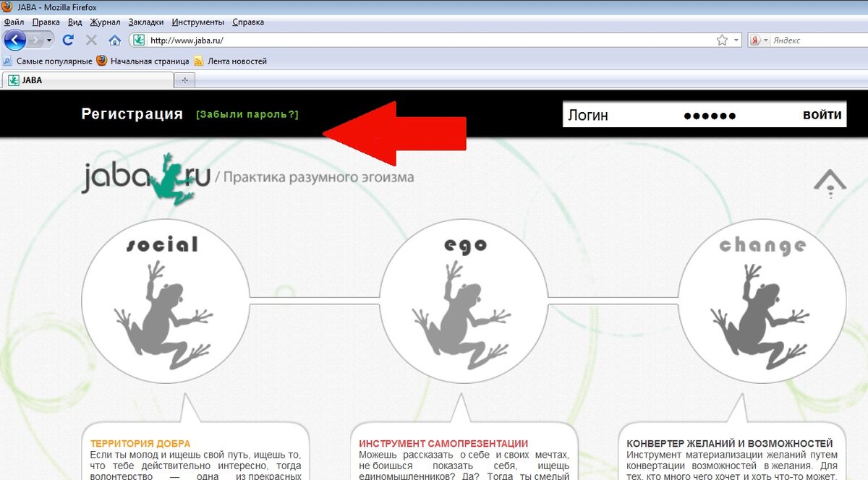Open the Yandex search engine selector
This screenshot has width=868, height=480.
(759, 40)
